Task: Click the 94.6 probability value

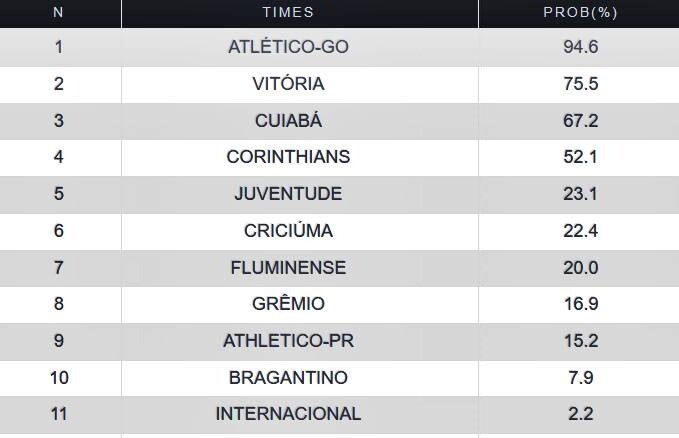Action: coord(580,47)
